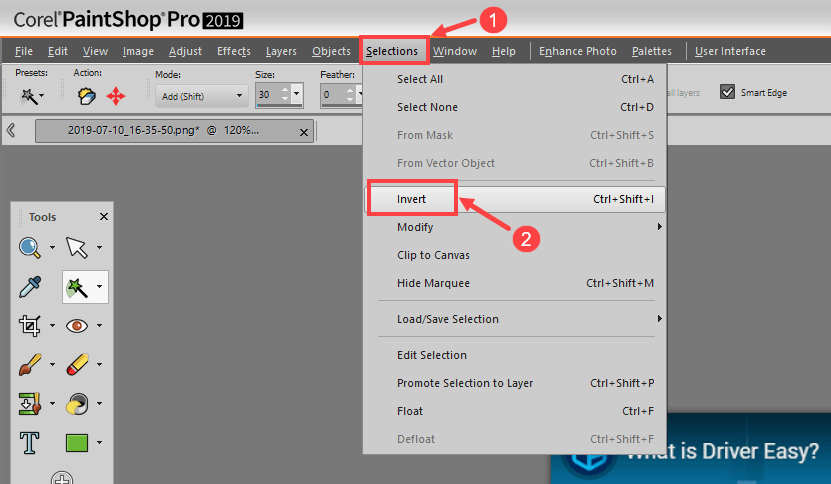Expand the Eraser tool flyout arrow
The height and width of the screenshot is (484, 831).
point(99,365)
